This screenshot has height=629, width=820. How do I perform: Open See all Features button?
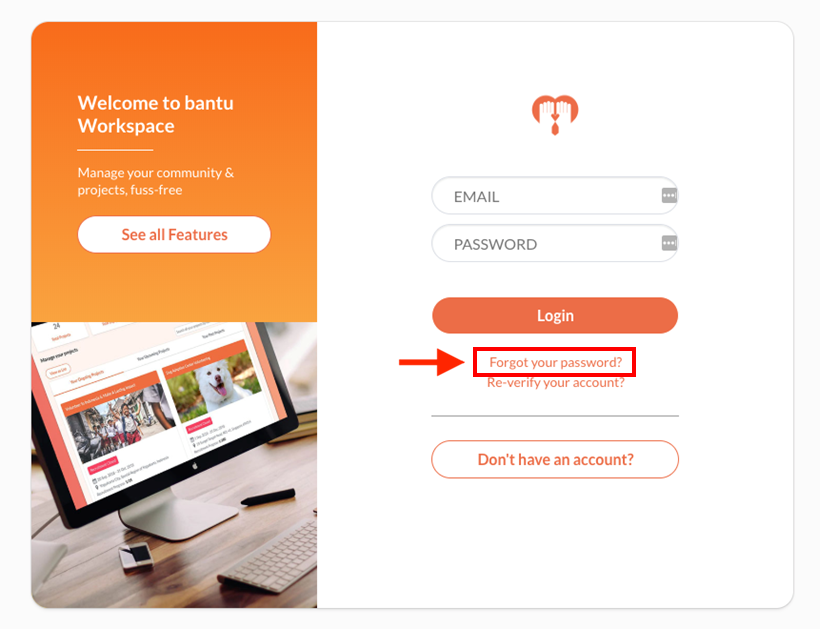[x=174, y=234]
